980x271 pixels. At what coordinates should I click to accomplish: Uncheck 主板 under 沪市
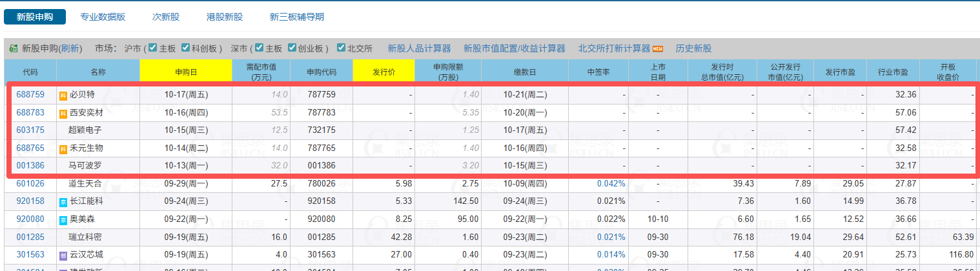(153, 48)
